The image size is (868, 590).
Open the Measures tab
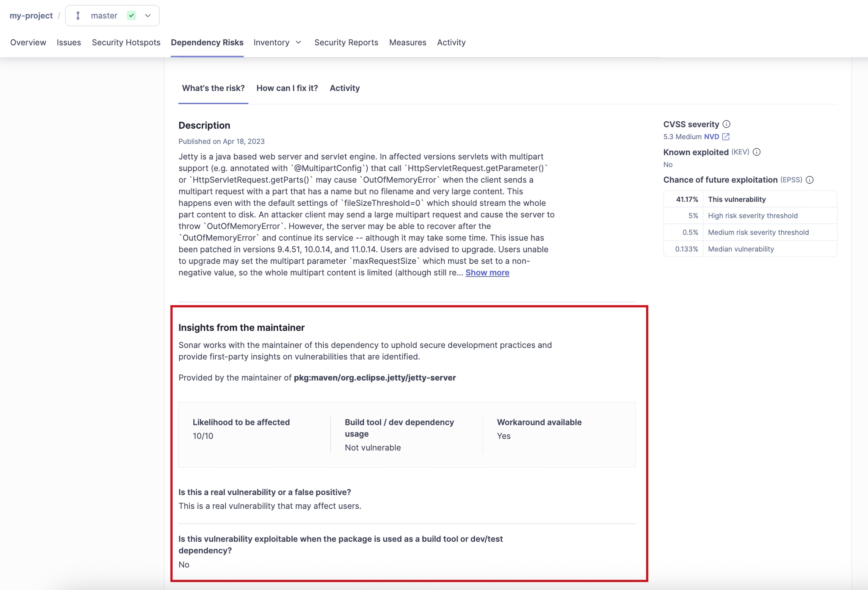(408, 43)
